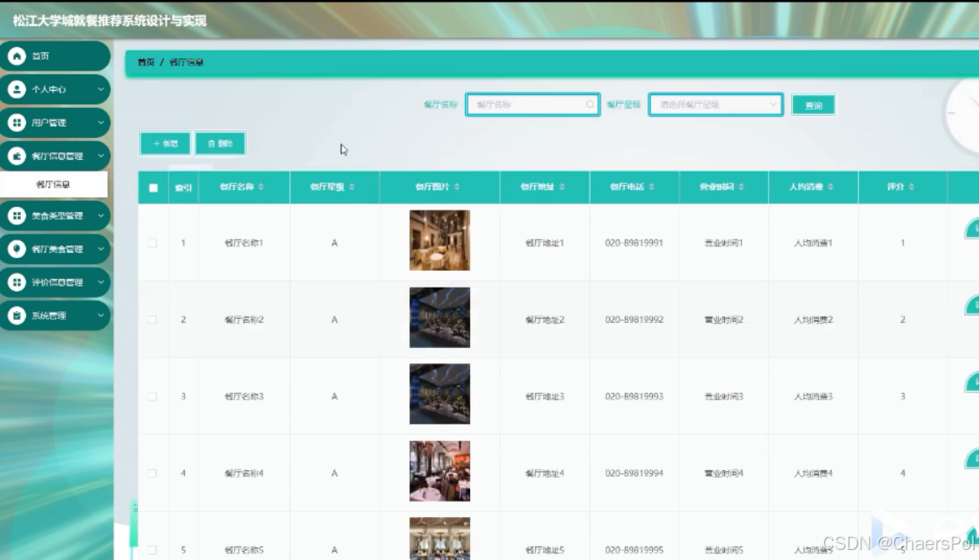The height and width of the screenshot is (560, 979).
Task: Open restaurant image thumbnail in row 1
Action: tap(440, 240)
